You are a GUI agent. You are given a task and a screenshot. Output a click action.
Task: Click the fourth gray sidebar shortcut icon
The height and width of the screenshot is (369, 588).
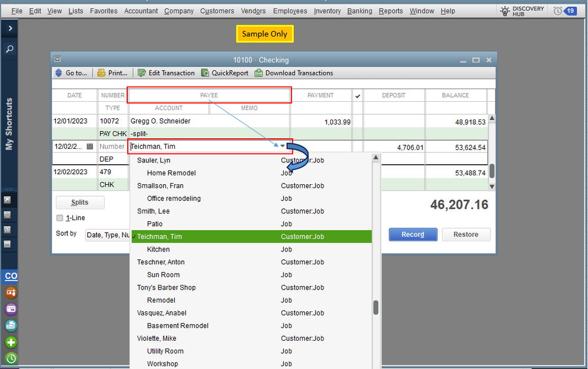click(7, 244)
